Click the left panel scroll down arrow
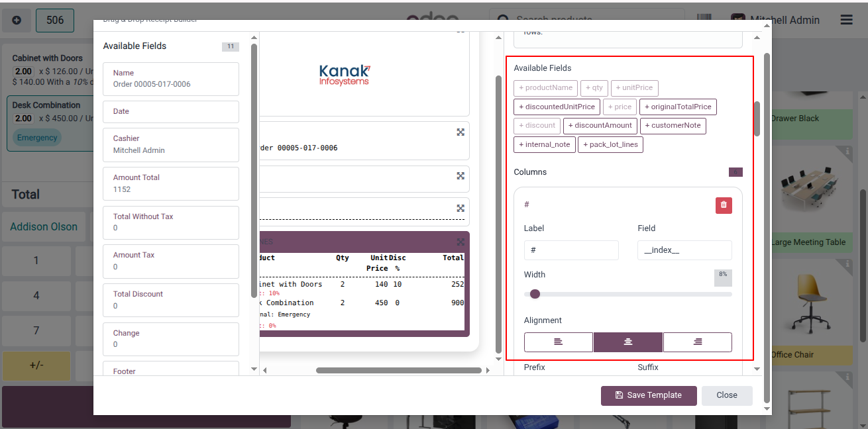This screenshot has height=429, width=868. 254,369
